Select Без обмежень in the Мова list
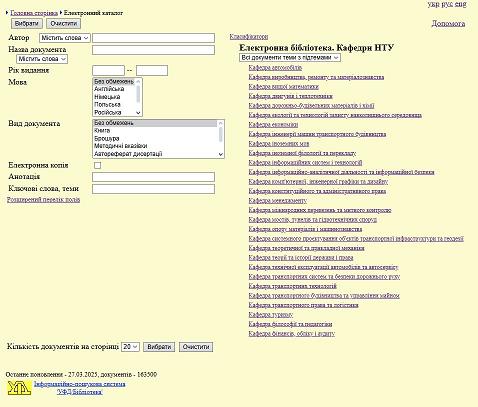This screenshot has height=407, width=478. (114, 81)
